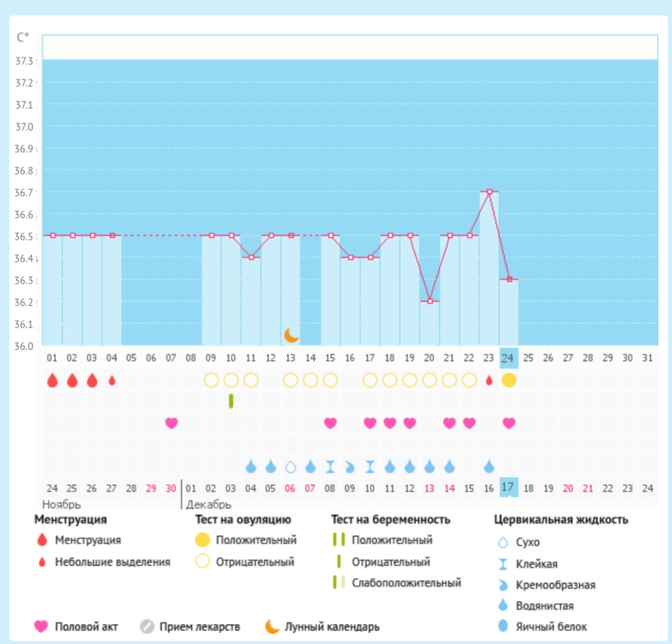
Task: Click the negative ovulation test circle on day 09
Action: (x=211, y=380)
